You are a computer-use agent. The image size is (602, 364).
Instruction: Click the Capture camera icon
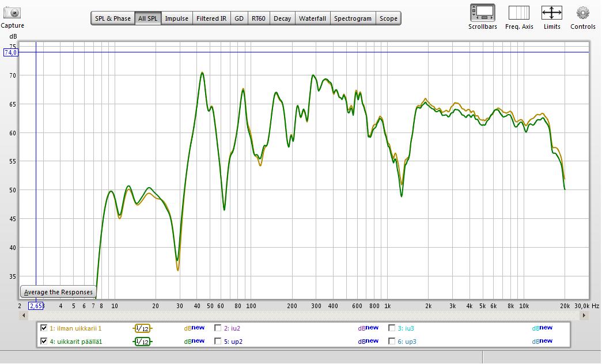[12, 13]
